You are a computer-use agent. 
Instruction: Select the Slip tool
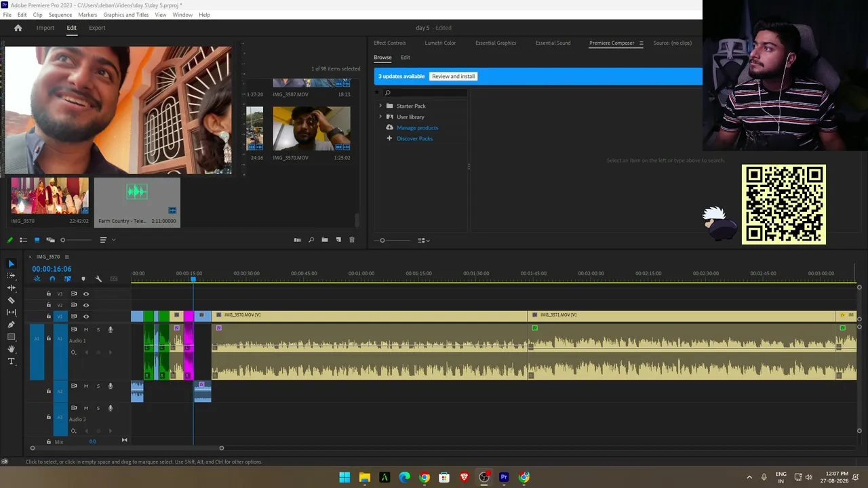[11, 312]
